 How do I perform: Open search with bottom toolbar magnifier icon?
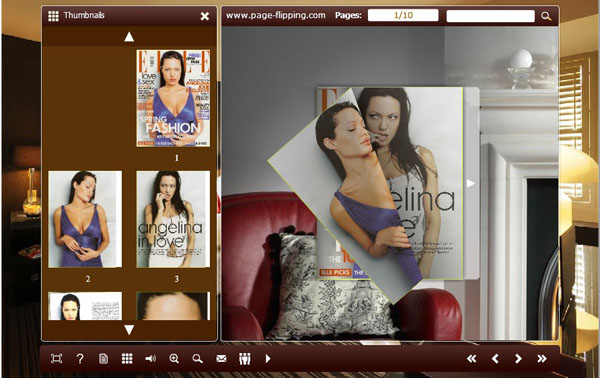click(x=197, y=358)
